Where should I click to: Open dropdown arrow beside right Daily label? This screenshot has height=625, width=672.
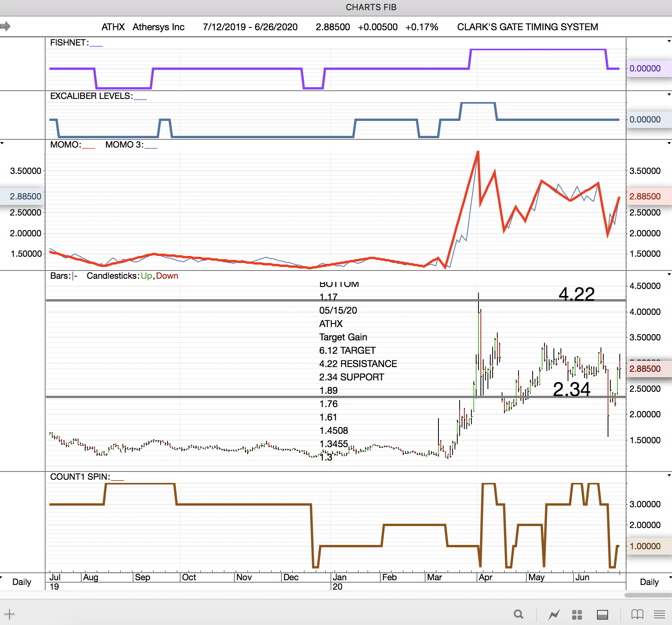coord(670,577)
